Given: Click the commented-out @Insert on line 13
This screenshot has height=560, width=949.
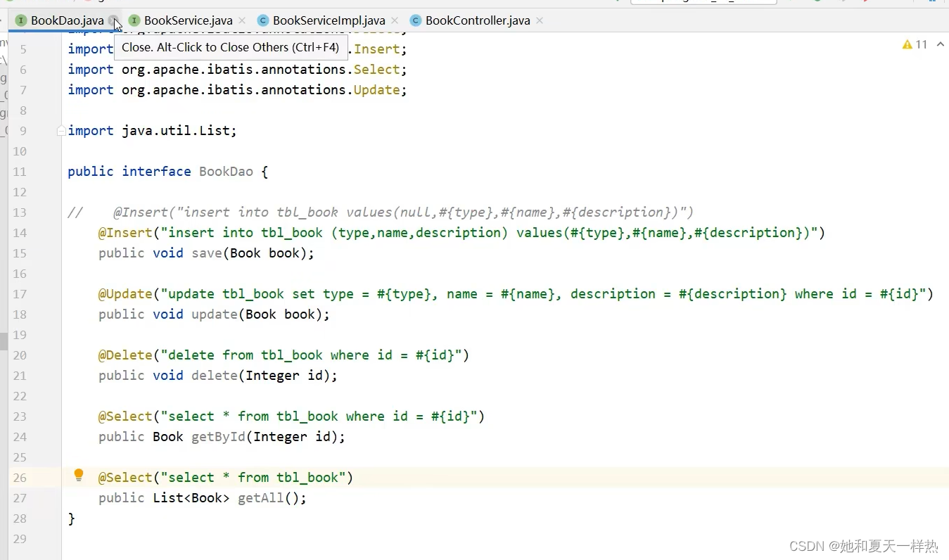Looking at the screenshot, I should 403,212.
